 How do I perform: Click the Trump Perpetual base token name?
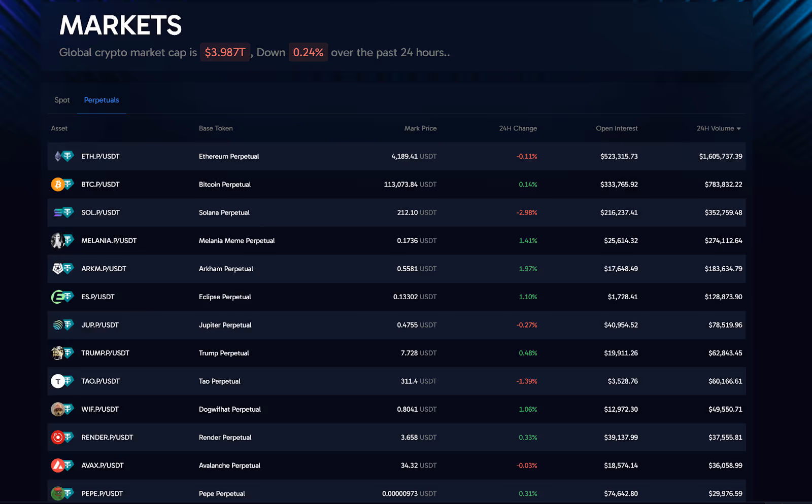[224, 353]
